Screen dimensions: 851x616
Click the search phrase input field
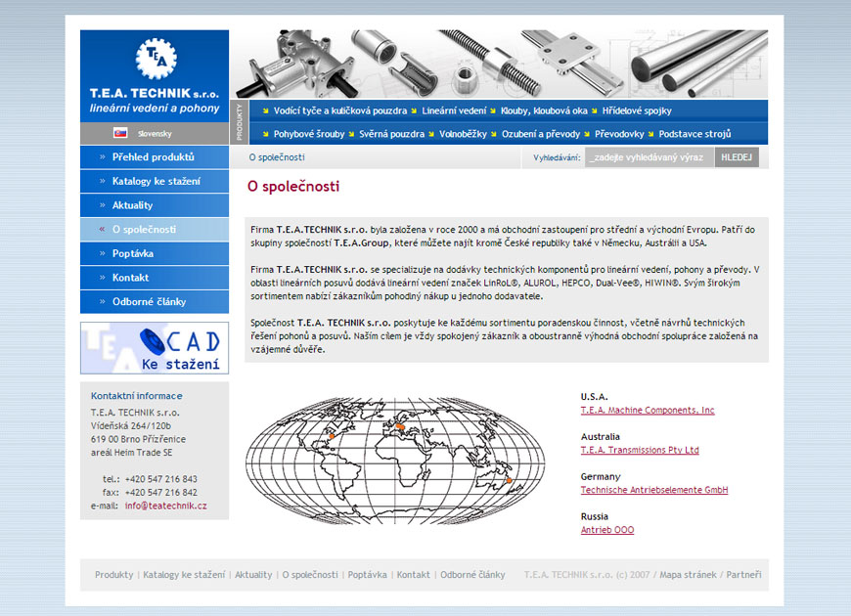coord(649,157)
